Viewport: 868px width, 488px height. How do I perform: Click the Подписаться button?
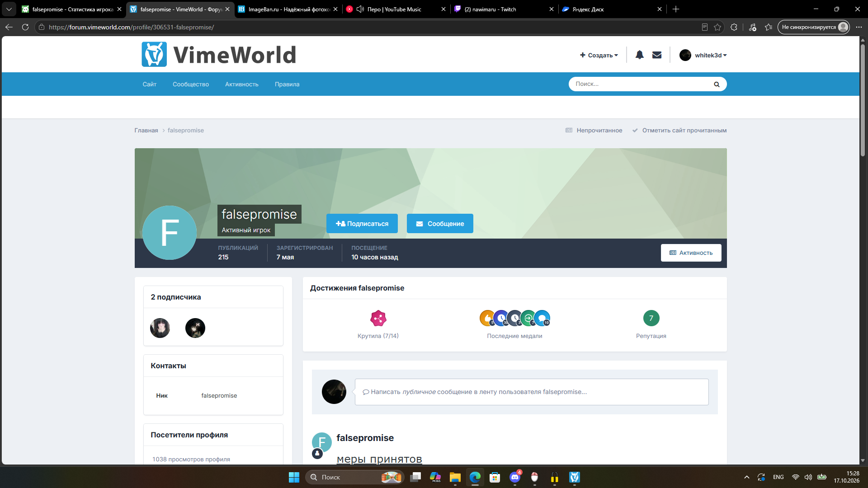(x=362, y=224)
